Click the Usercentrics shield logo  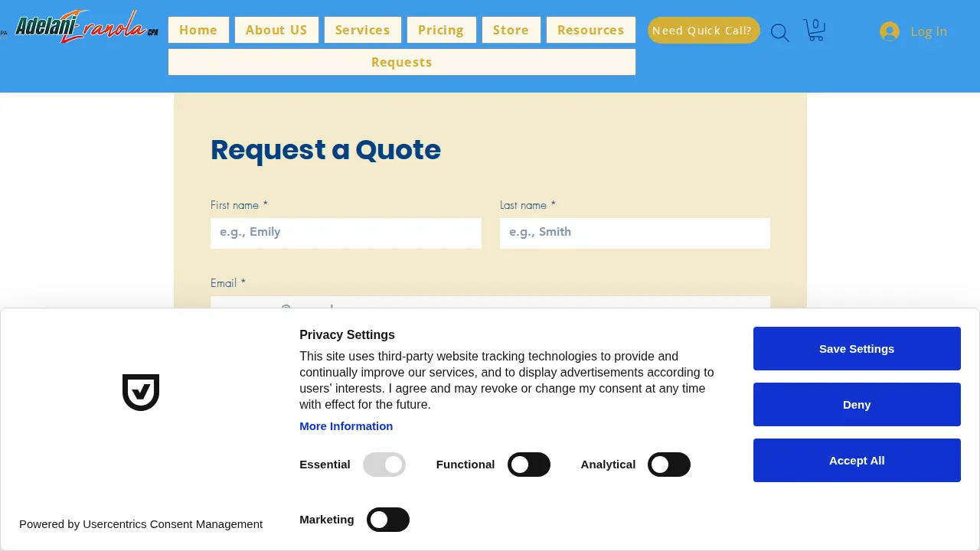pyautogui.click(x=141, y=393)
